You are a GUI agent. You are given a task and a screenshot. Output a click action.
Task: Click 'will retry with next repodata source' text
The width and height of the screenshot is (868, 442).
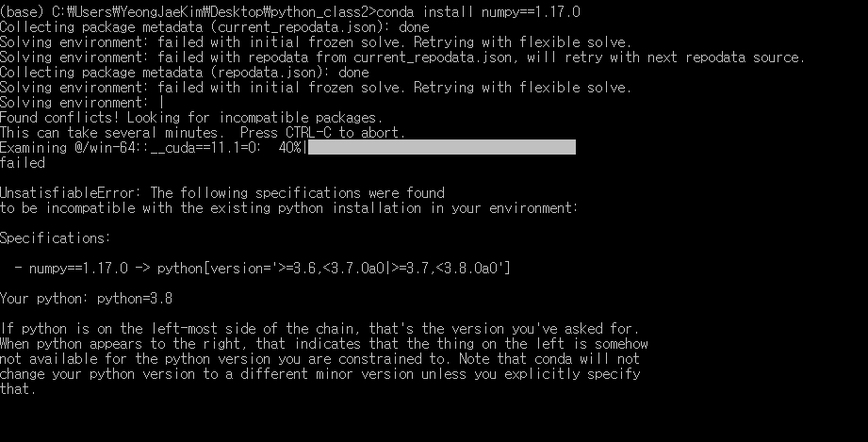(x=665, y=57)
